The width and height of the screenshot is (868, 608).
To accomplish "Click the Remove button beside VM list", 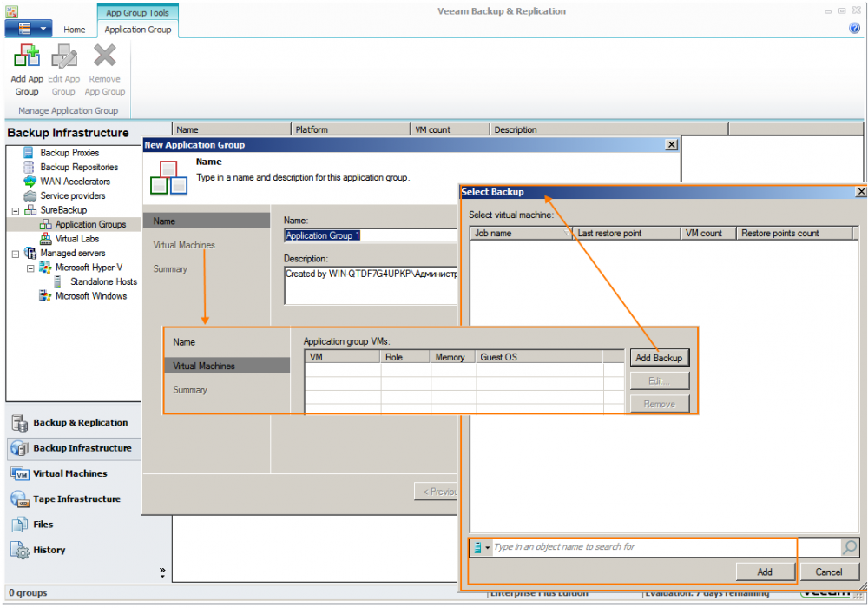I will [660, 404].
